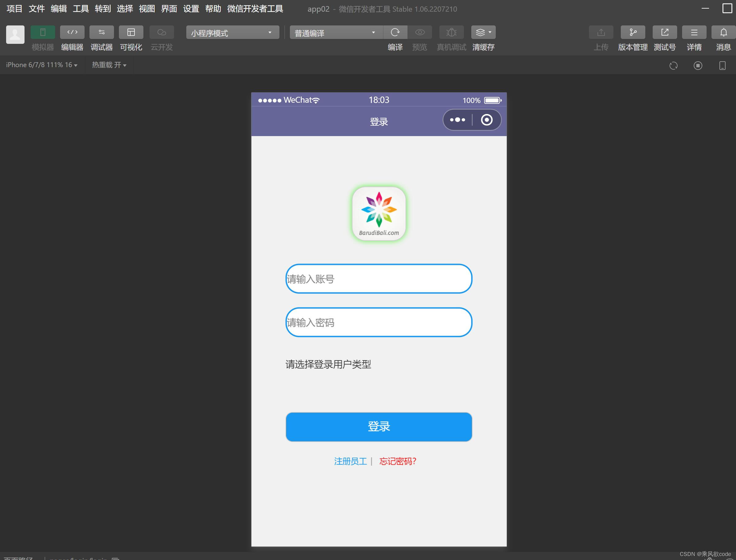Click the simulator refresh icon
The width and height of the screenshot is (736, 560).
click(673, 65)
